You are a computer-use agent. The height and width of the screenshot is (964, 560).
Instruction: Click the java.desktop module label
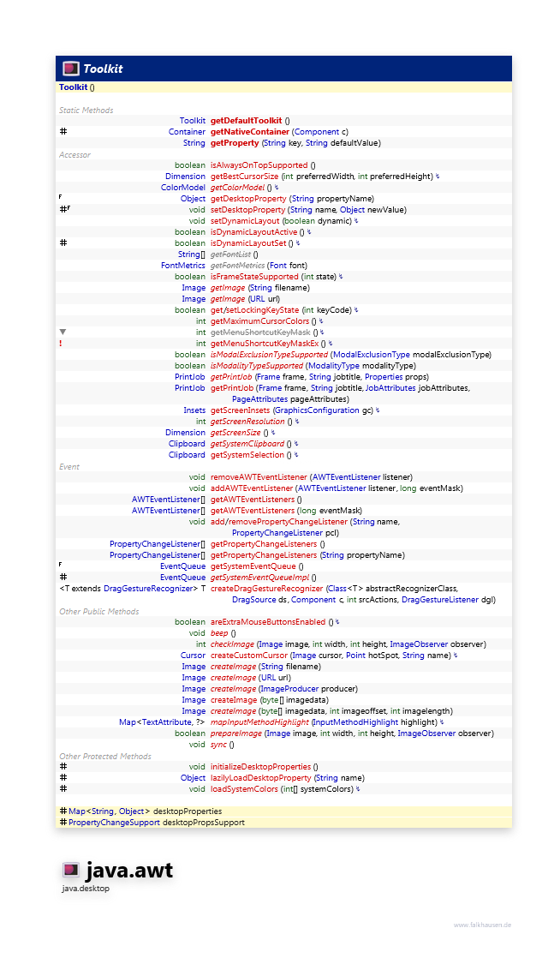tap(86, 889)
